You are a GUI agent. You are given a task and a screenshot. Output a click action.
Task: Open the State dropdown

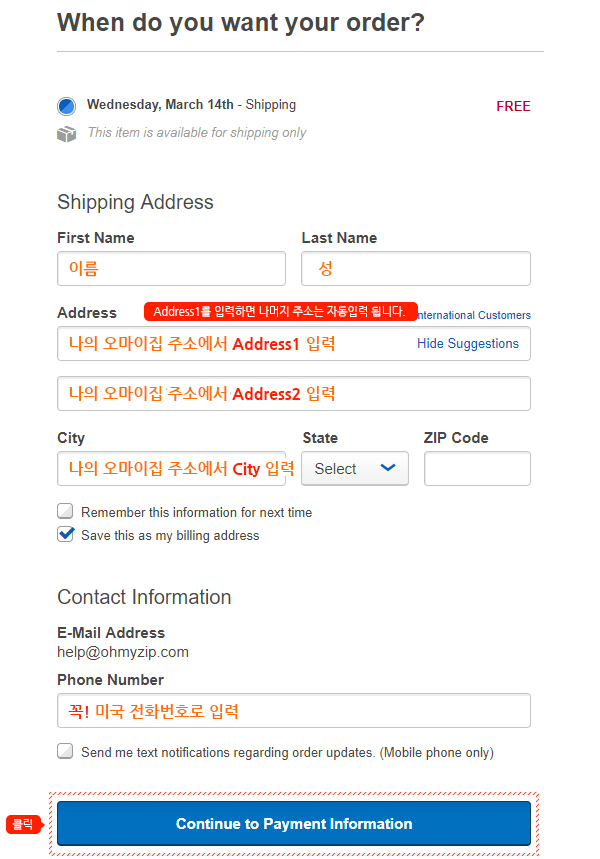pyautogui.click(x=354, y=469)
